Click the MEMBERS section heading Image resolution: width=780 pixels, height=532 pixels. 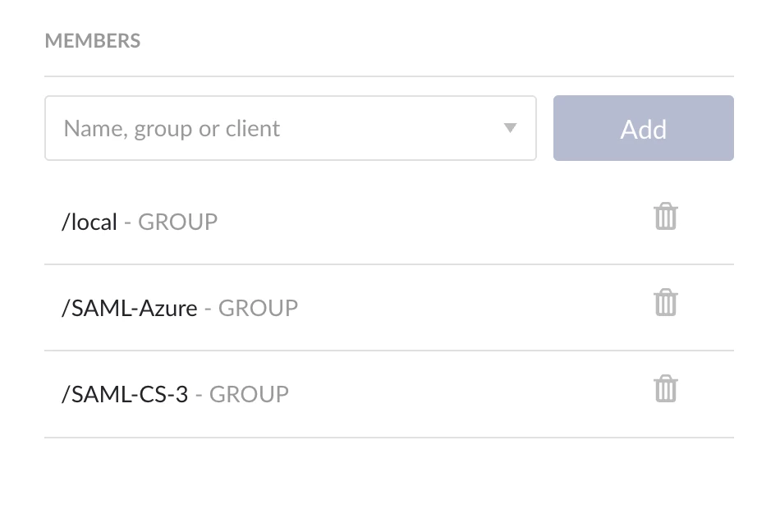[93, 41]
